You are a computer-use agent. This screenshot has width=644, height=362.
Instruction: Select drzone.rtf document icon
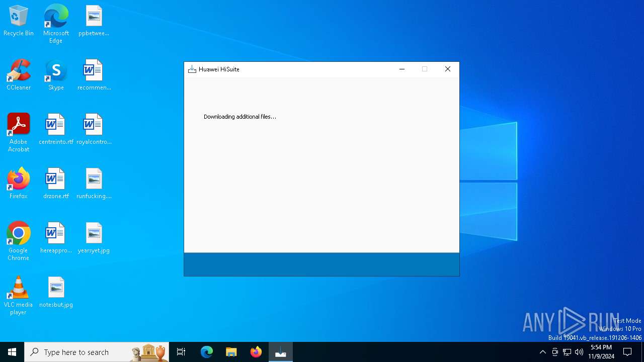click(x=56, y=184)
